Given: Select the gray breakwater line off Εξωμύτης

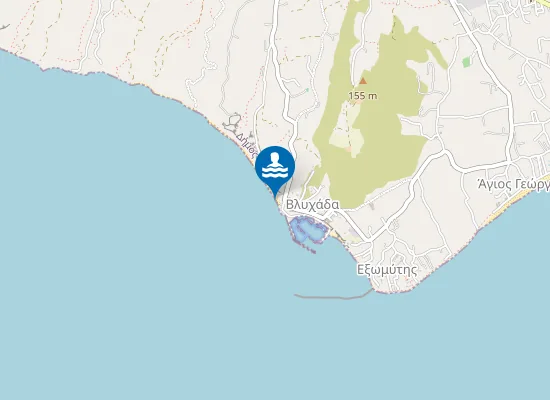Looking at the screenshot, I should pyautogui.click(x=333, y=295).
